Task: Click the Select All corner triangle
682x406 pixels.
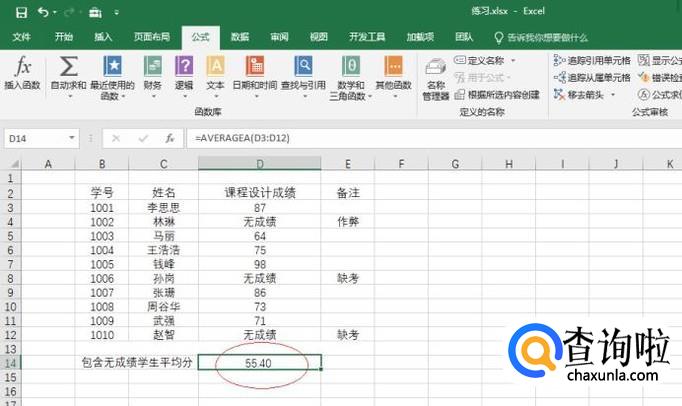Action: point(14,164)
